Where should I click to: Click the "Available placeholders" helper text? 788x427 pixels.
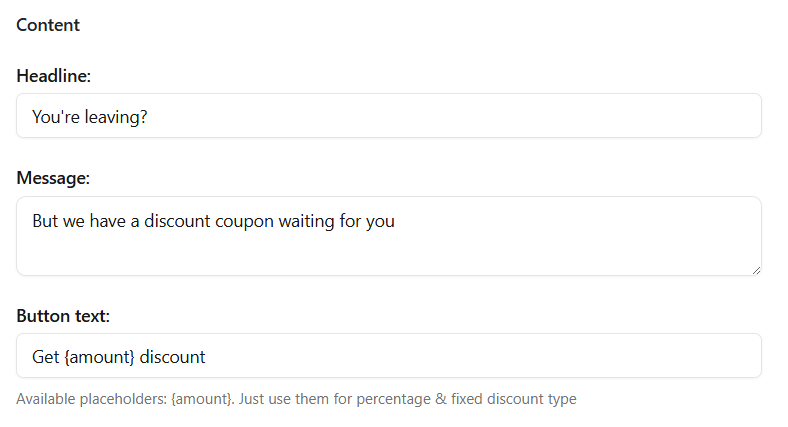[x=296, y=399]
